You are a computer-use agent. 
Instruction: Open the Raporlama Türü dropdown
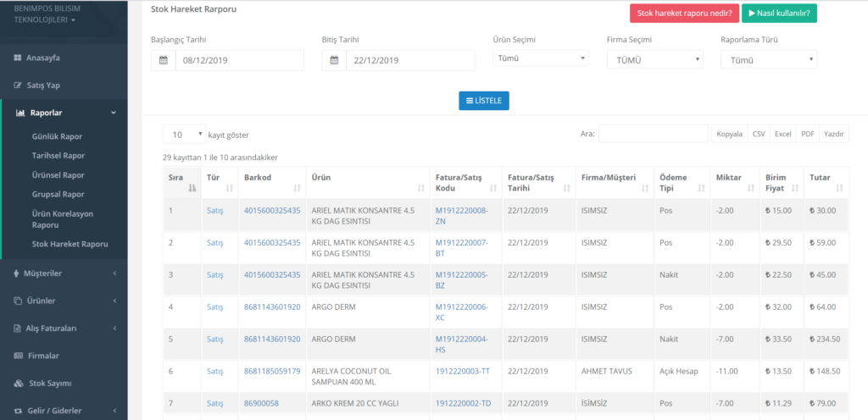768,59
